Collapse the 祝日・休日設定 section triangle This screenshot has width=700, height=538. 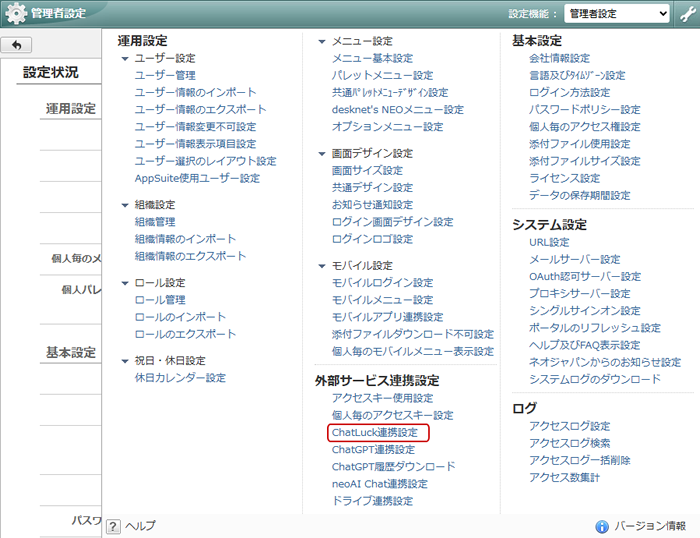(125, 361)
